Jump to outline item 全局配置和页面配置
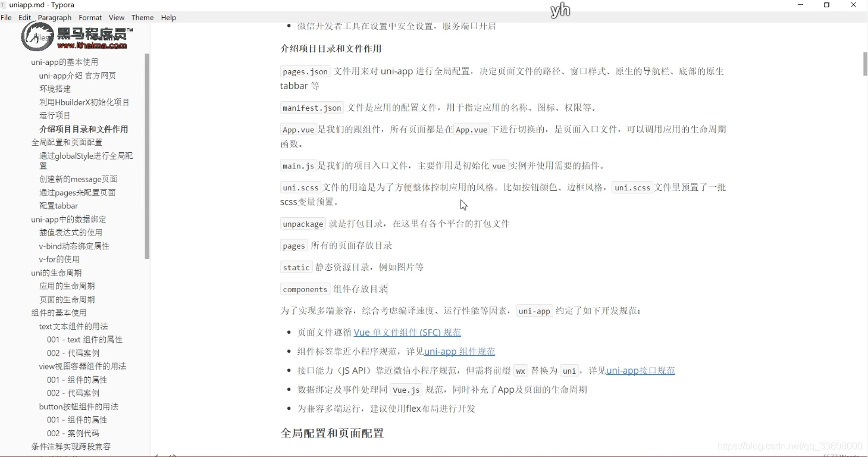The height and width of the screenshot is (457, 868). (x=67, y=142)
